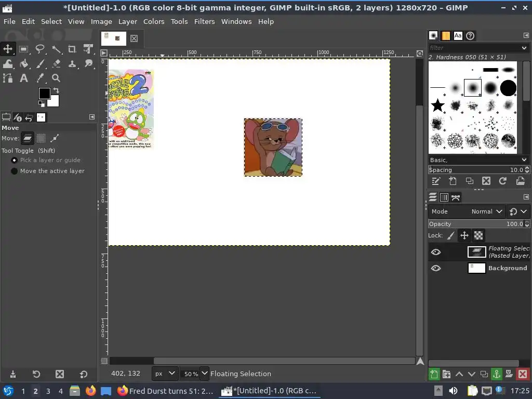This screenshot has height=399, width=532.
Task: Toggle lock position and size
Action: click(x=464, y=235)
